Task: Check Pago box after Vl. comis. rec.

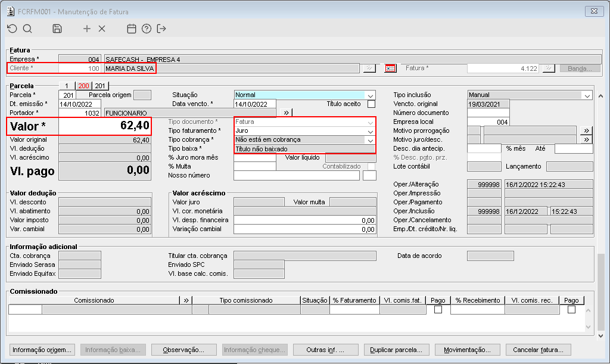Action: pyautogui.click(x=571, y=310)
